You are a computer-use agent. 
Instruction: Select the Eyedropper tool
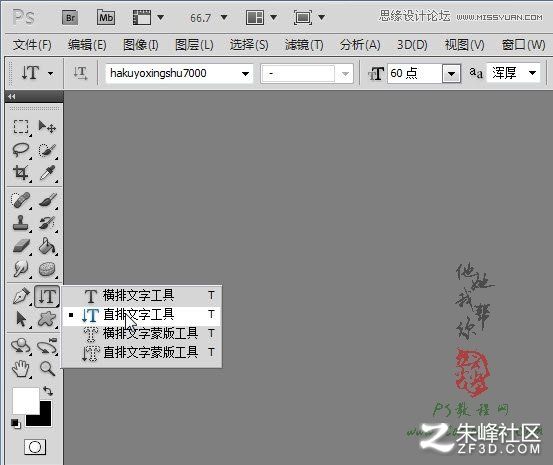(47, 173)
